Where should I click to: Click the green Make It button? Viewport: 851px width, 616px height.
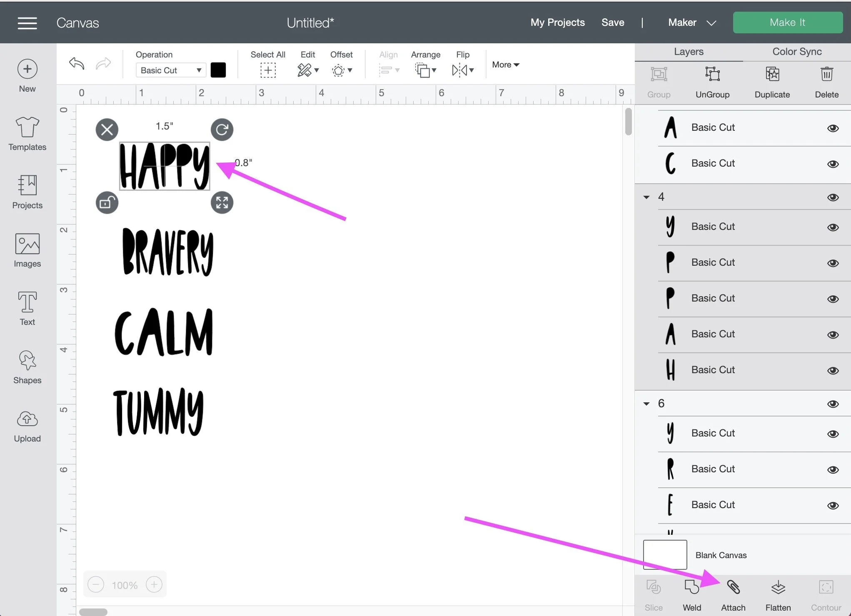tap(787, 22)
